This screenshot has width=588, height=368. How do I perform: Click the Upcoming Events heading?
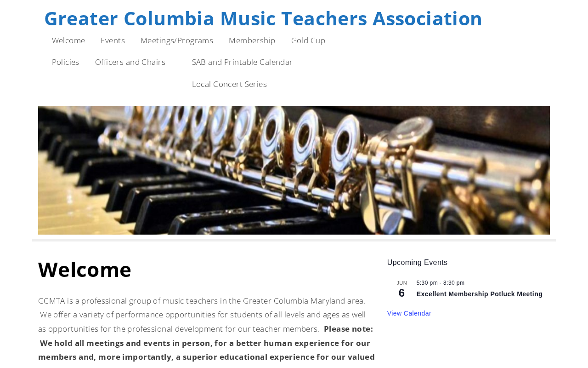417,263
